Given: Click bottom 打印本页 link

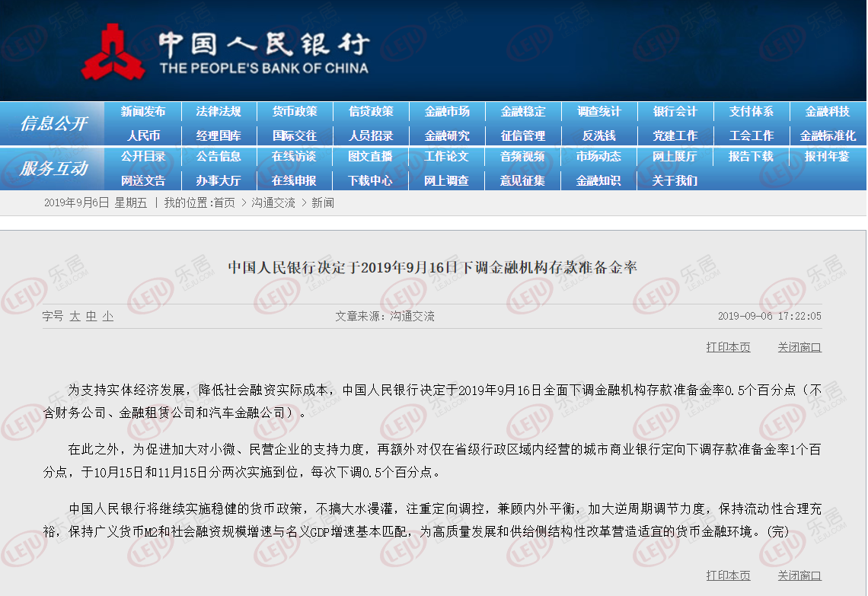Looking at the screenshot, I should 729,575.
